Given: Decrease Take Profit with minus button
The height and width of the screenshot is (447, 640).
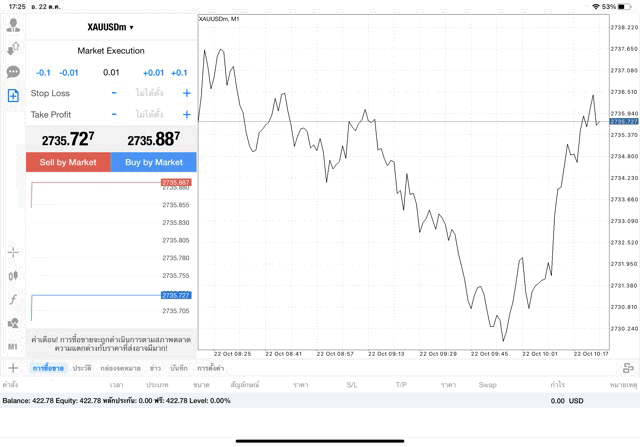Looking at the screenshot, I should tap(114, 115).
